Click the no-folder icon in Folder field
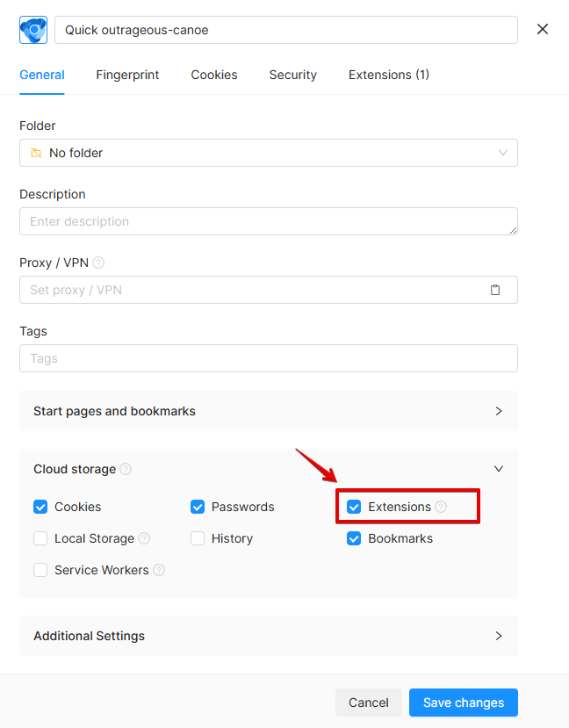 [x=36, y=153]
